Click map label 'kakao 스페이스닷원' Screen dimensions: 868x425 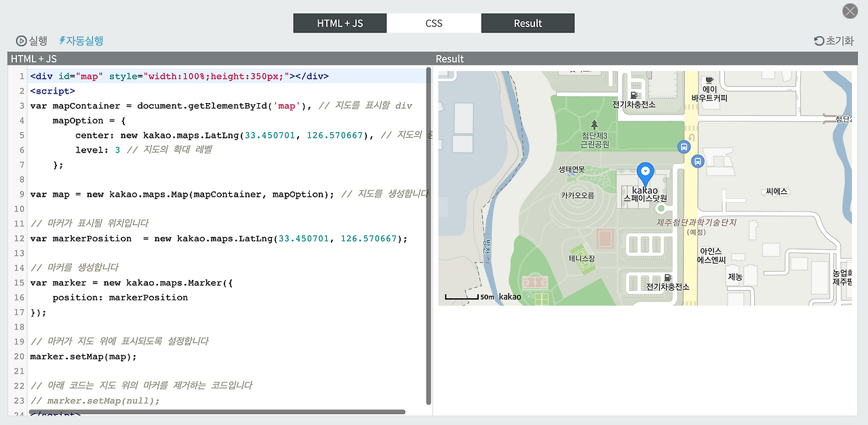(646, 195)
